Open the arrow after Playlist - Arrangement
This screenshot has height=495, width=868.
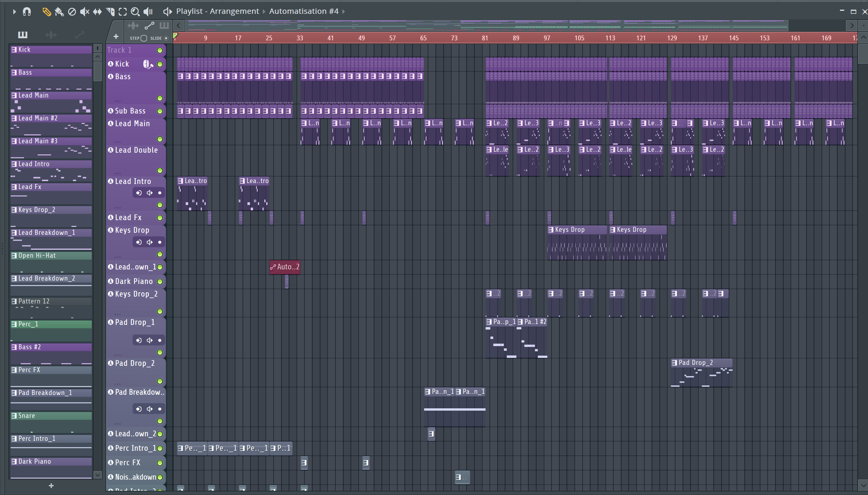[264, 11]
